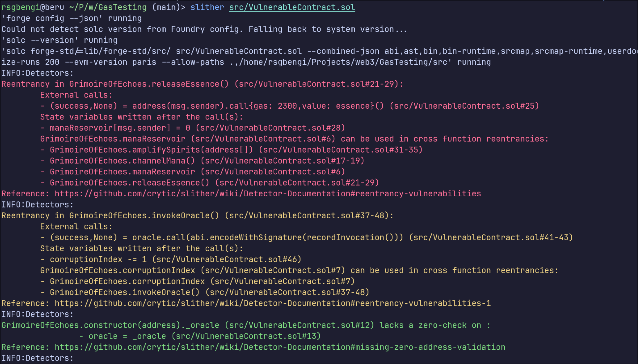Click the GrimoireOfEchoes.amplifySpirits(address[]) entry
638x364 pixels.
[x=152, y=150]
